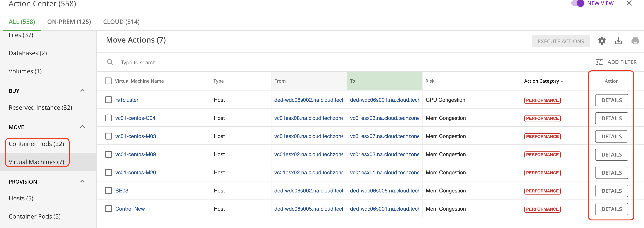Viewport: 644px width, 228px height.
Task: Close the Action Center with X
Action: click(x=629, y=3)
